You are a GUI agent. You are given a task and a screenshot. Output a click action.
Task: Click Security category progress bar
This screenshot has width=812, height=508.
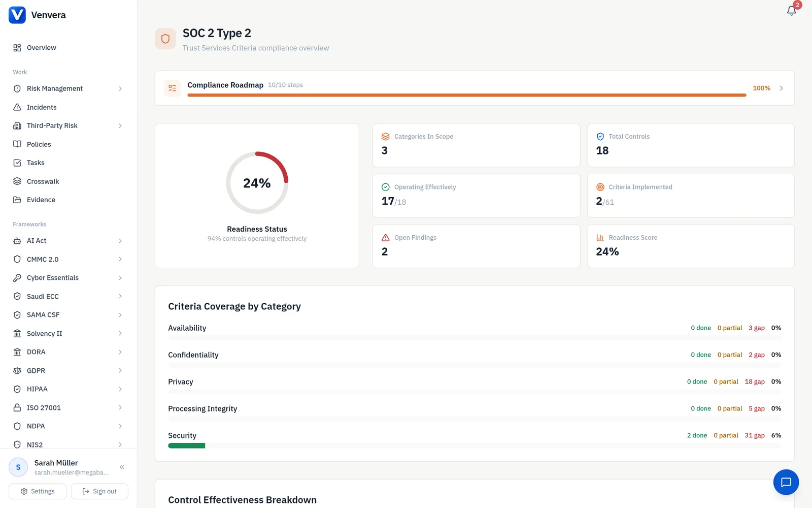pos(475,446)
